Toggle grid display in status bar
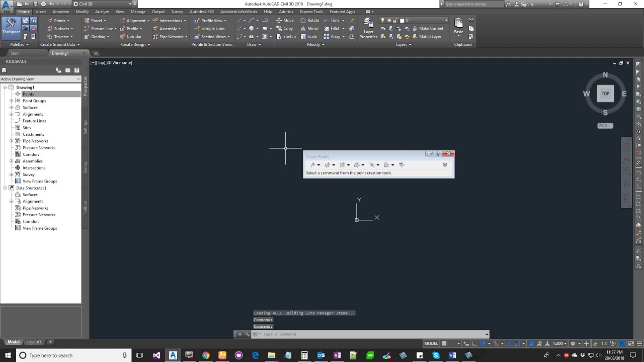Image resolution: width=644 pixels, height=362 pixels. click(444, 343)
